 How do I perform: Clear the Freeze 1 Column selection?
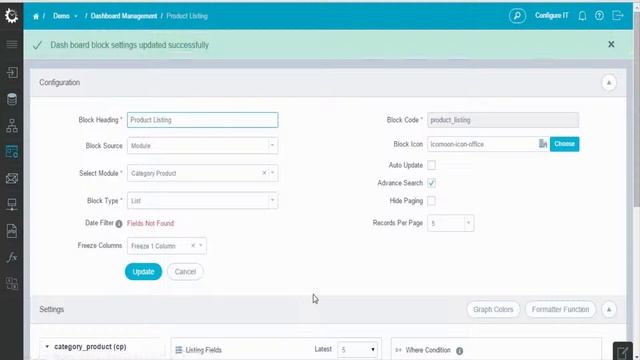pos(193,245)
